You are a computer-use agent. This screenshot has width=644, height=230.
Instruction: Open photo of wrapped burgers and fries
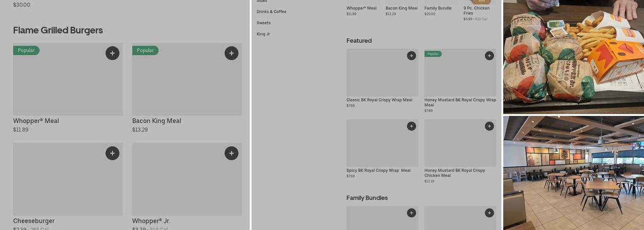(x=574, y=57)
